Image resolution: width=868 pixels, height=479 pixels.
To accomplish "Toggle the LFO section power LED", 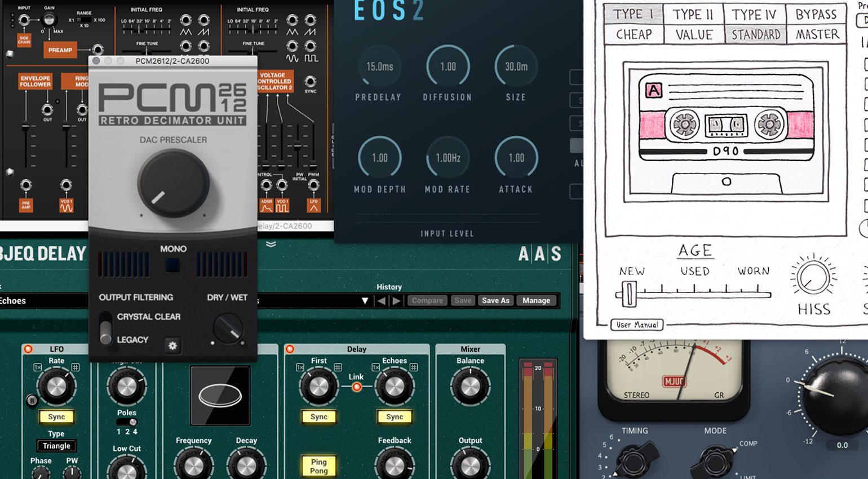I will [x=28, y=349].
